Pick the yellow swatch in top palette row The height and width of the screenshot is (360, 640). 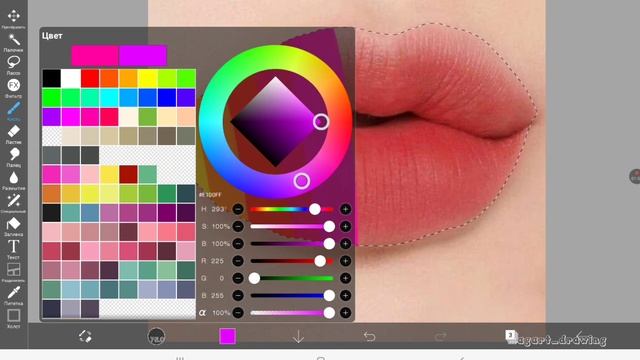tap(147, 78)
